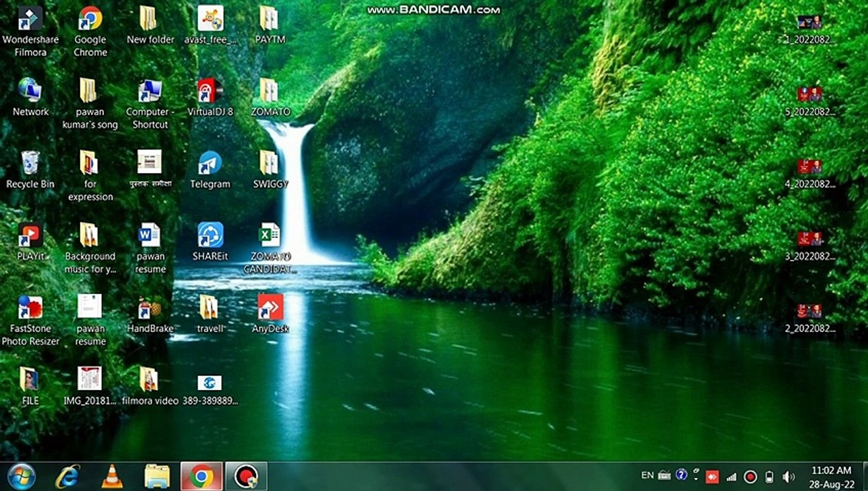Select the 5_2022082... video file
This screenshot has height=491, width=868.
tap(810, 101)
